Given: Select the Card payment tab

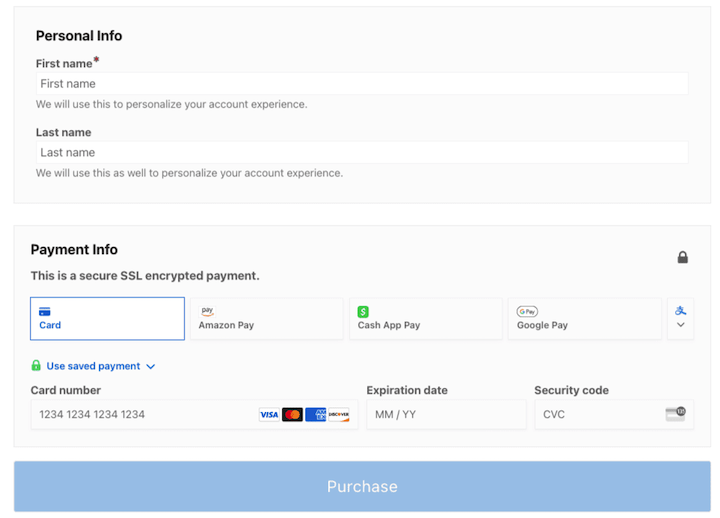Looking at the screenshot, I should tap(107, 319).
